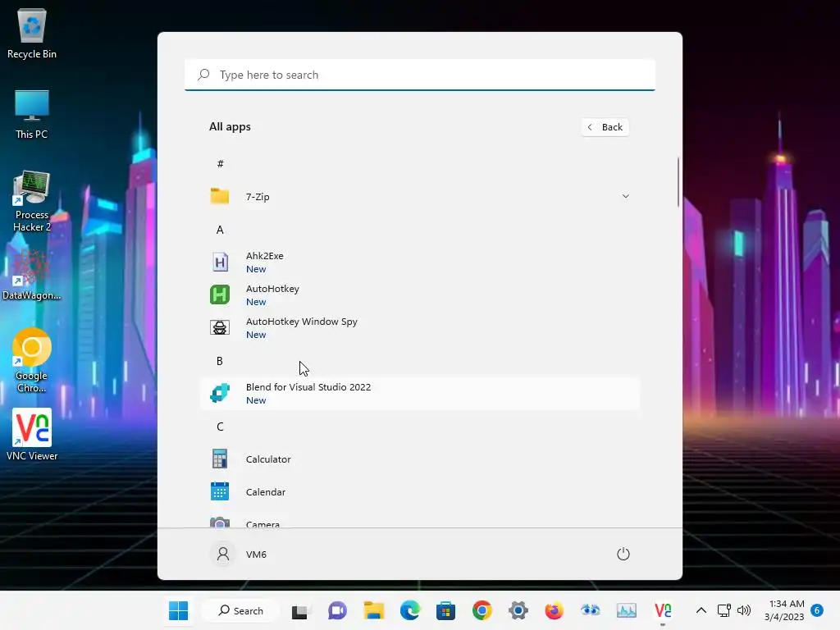Viewport: 840px width, 630px height.
Task: Open the eyes icon app on taskbar
Action: [591, 610]
